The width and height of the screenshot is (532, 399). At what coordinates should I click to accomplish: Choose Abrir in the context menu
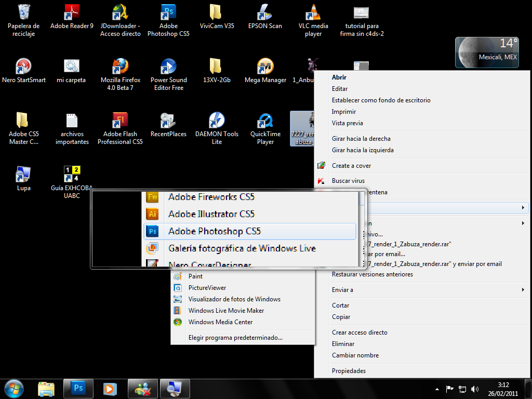coord(422,77)
